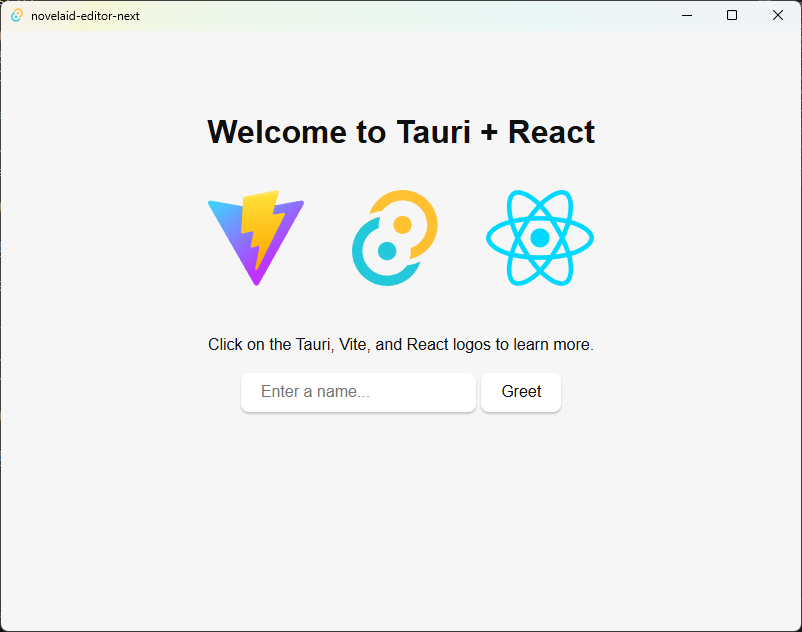The width and height of the screenshot is (802, 632).
Task: Minimize the novelaid-editor-next window
Action: click(x=687, y=15)
